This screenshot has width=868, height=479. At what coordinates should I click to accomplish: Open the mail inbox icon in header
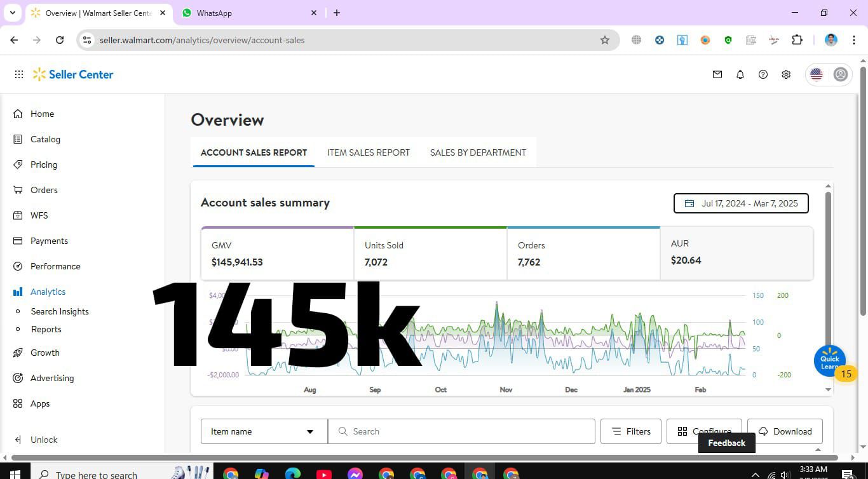pyautogui.click(x=717, y=74)
